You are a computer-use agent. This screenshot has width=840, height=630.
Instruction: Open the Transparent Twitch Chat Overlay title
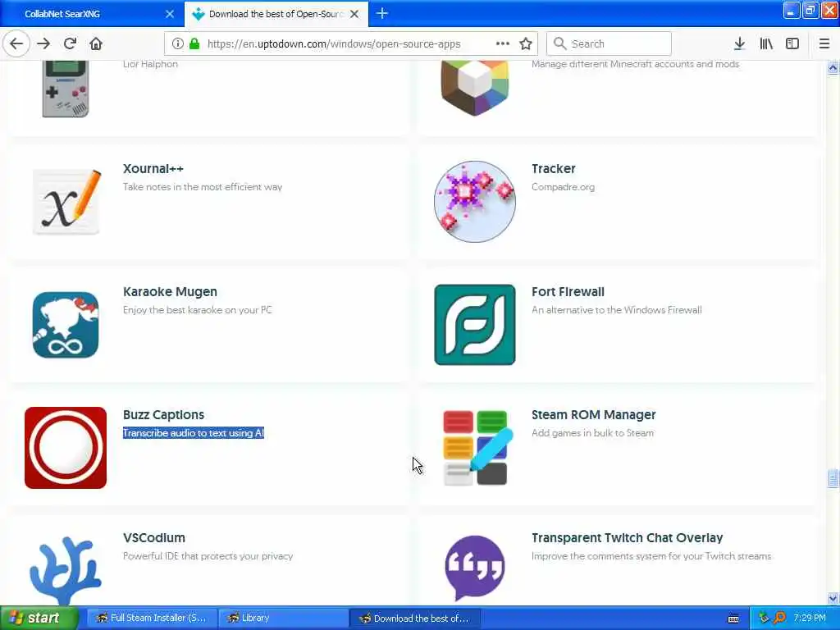628,538
